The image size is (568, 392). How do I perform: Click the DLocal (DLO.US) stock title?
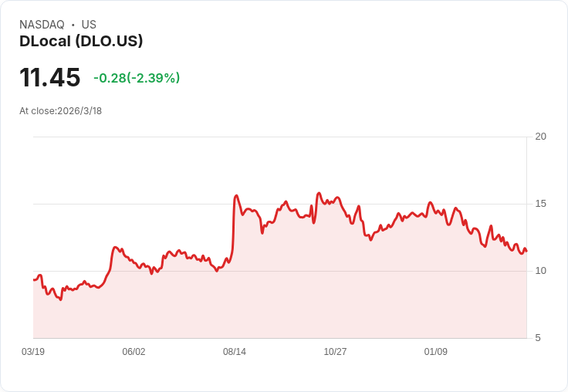(x=81, y=42)
